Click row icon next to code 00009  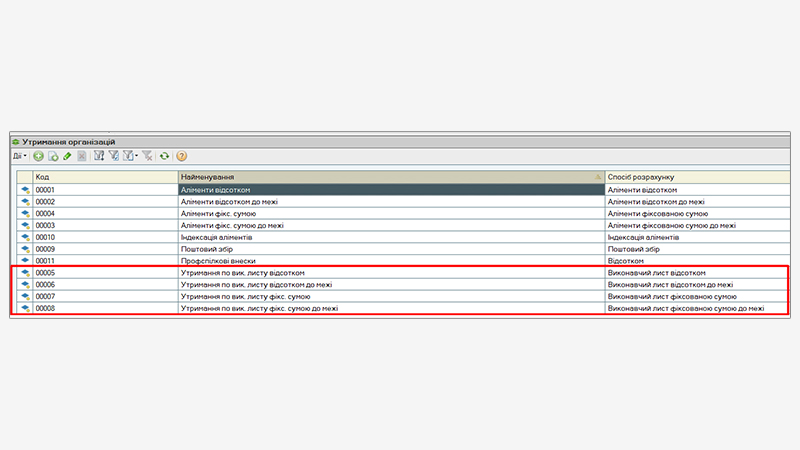click(x=24, y=249)
